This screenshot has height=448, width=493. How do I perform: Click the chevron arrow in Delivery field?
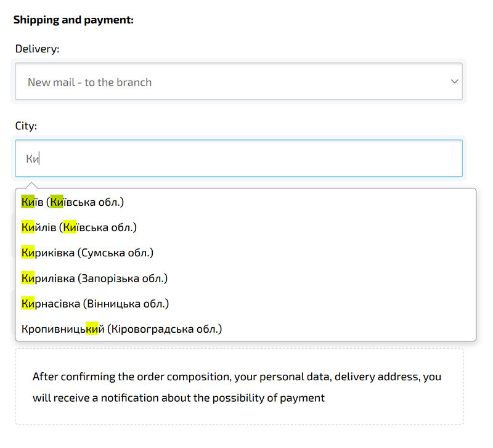(455, 81)
